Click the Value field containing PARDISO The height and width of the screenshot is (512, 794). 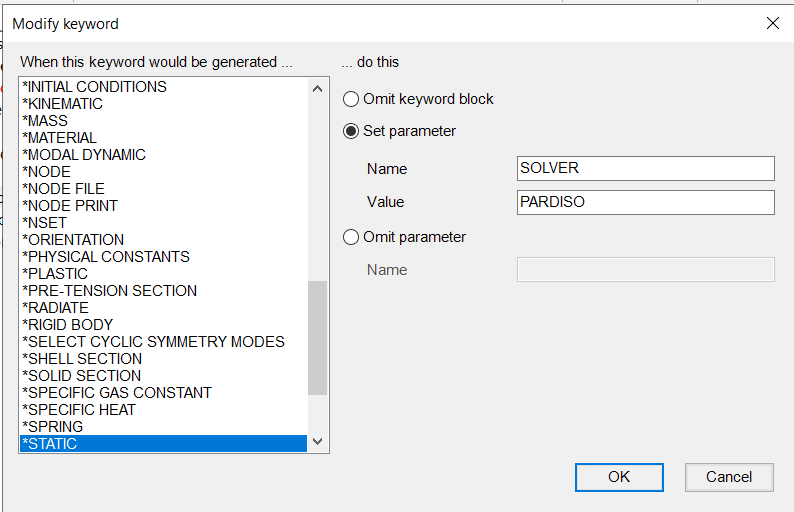pos(645,202)
